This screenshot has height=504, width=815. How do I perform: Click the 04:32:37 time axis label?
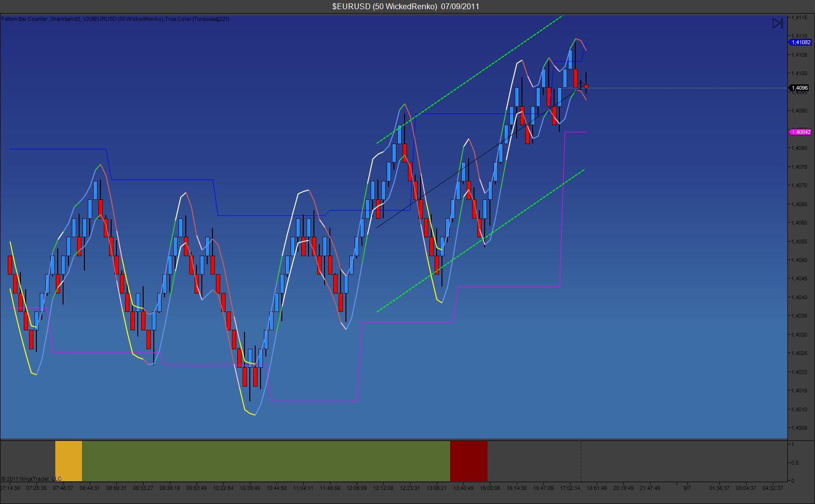[x=773, y=488]
